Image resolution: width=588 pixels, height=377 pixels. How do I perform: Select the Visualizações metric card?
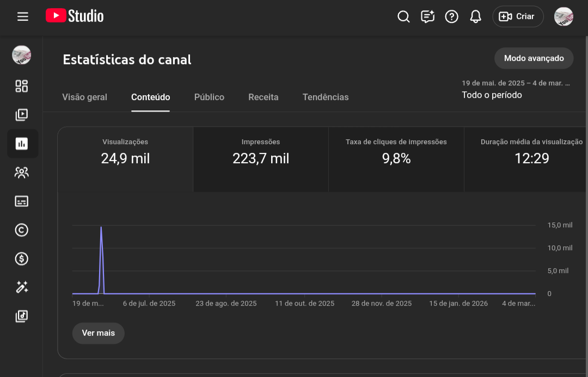(125, 159)
